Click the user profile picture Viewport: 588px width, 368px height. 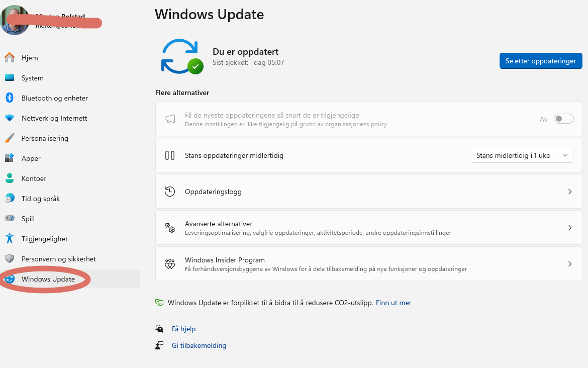[14, 20]
